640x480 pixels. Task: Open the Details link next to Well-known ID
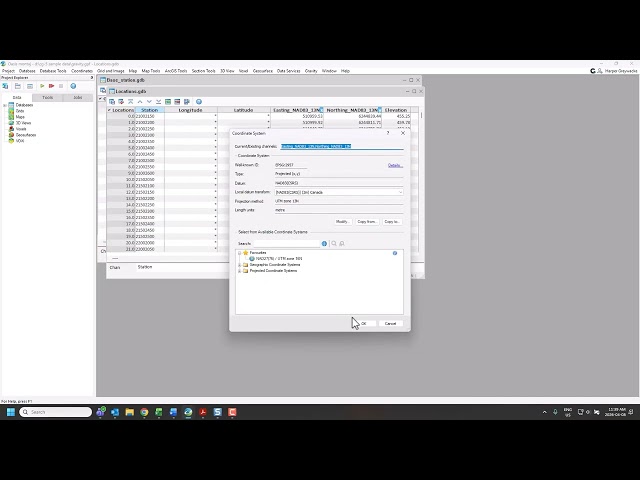pyautogui.click(x=395, y=165)
